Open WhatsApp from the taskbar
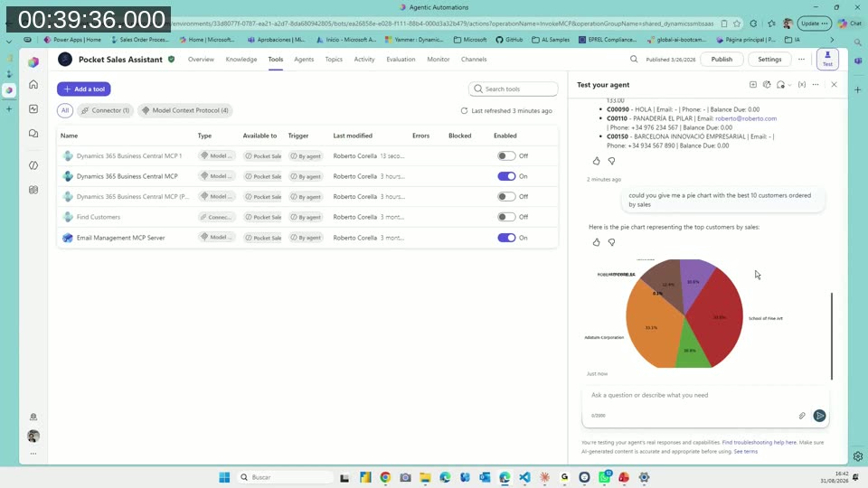 pyautogui.click(x=604, y=477)
